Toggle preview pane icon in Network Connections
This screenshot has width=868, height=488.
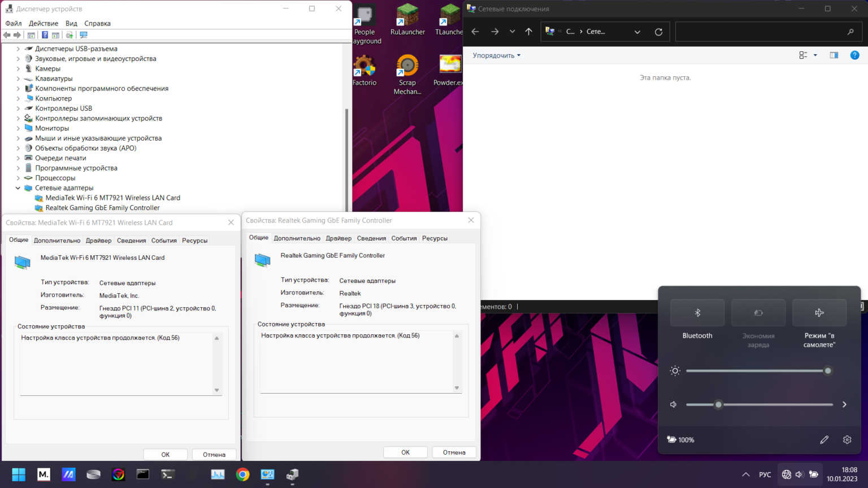point(834,55)
